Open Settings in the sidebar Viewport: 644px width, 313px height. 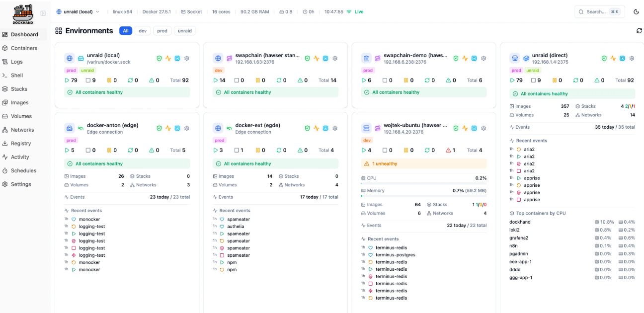[24, 184]
